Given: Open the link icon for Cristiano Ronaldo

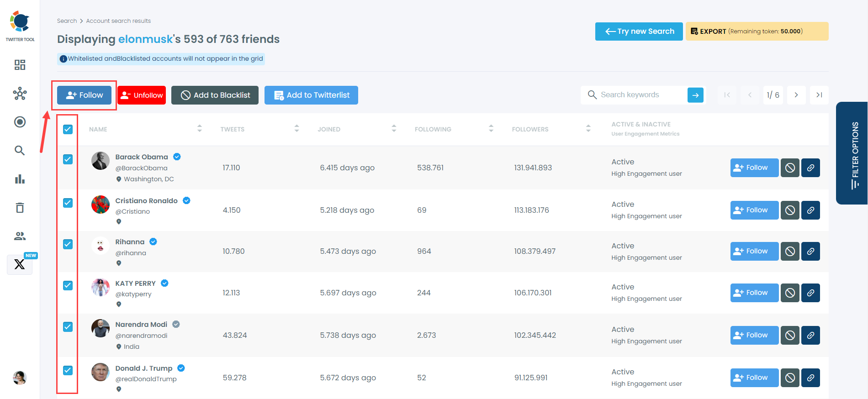Looking at the screenshot, I should [x=810, y=210].
